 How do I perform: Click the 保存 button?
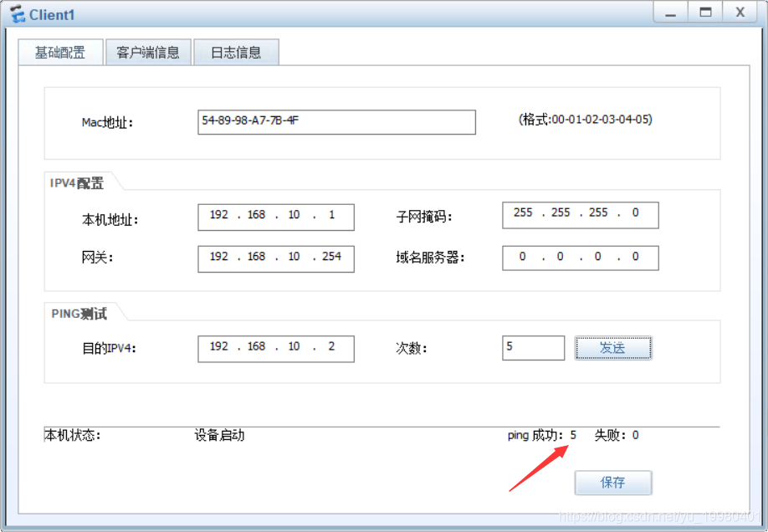point(613,483)
